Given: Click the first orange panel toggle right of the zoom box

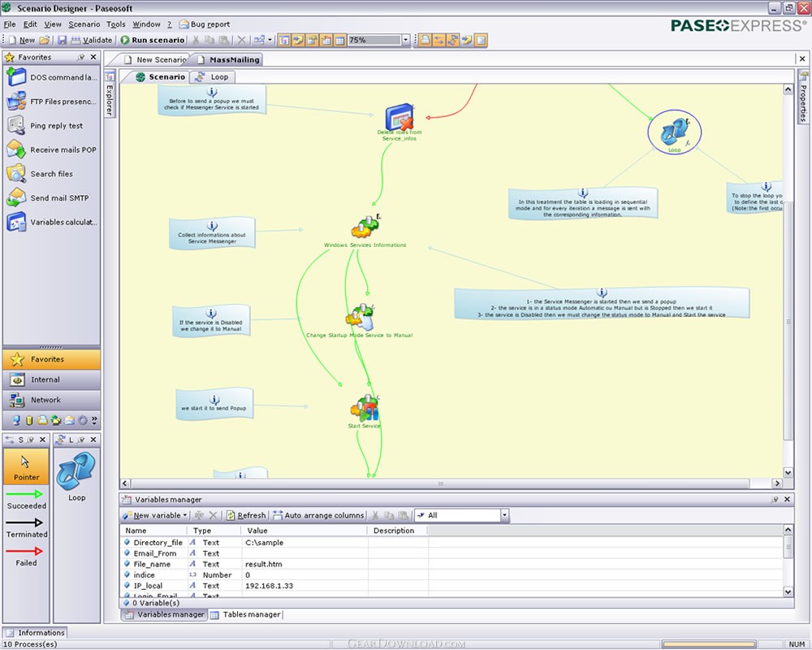Looking at the screenshot, I should click(425, 40).
